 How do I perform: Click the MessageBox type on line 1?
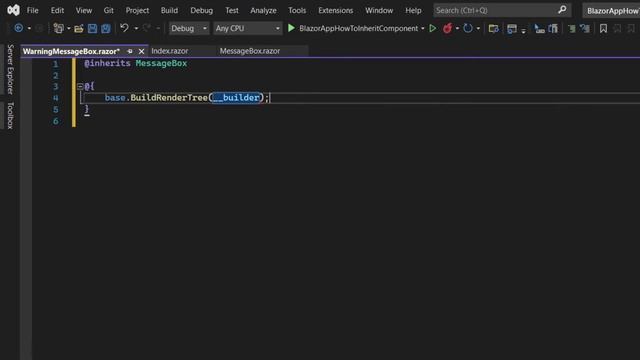click(x=161, y=63)
